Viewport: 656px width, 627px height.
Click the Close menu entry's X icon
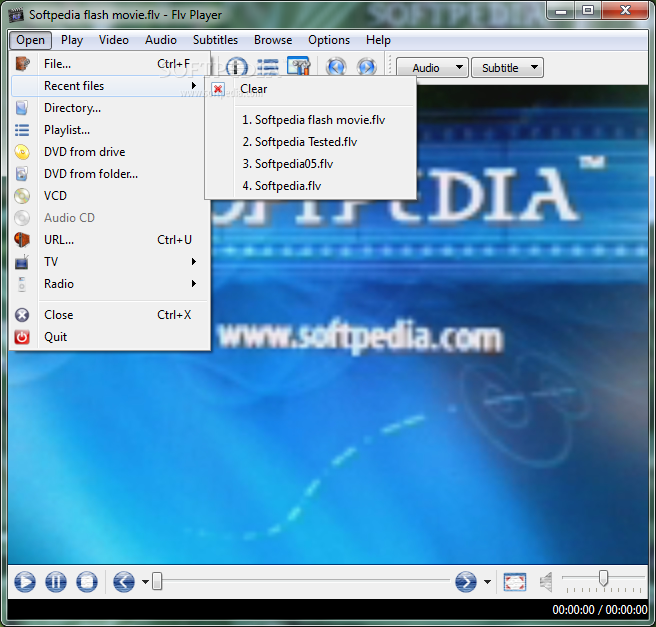coord(22,315)
